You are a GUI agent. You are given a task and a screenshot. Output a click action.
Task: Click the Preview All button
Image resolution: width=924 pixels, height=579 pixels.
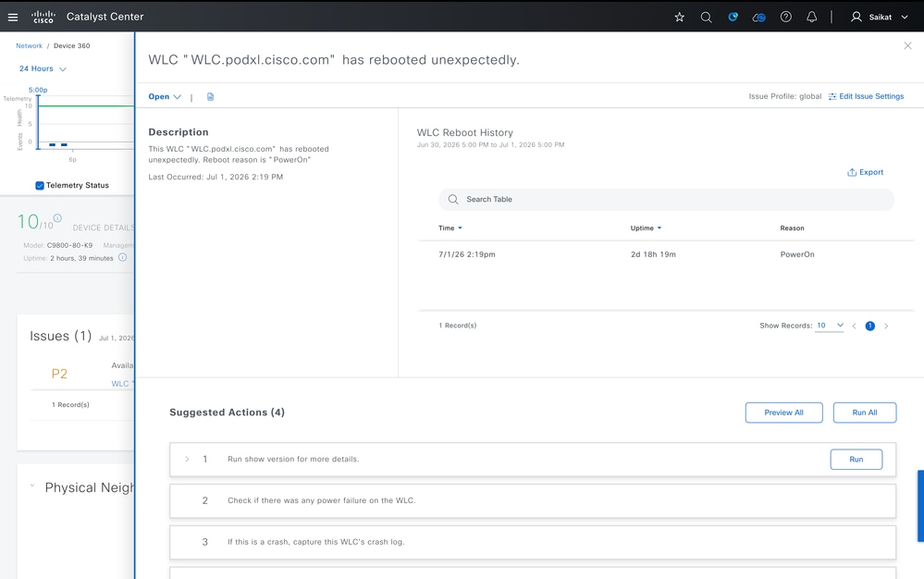783,413
